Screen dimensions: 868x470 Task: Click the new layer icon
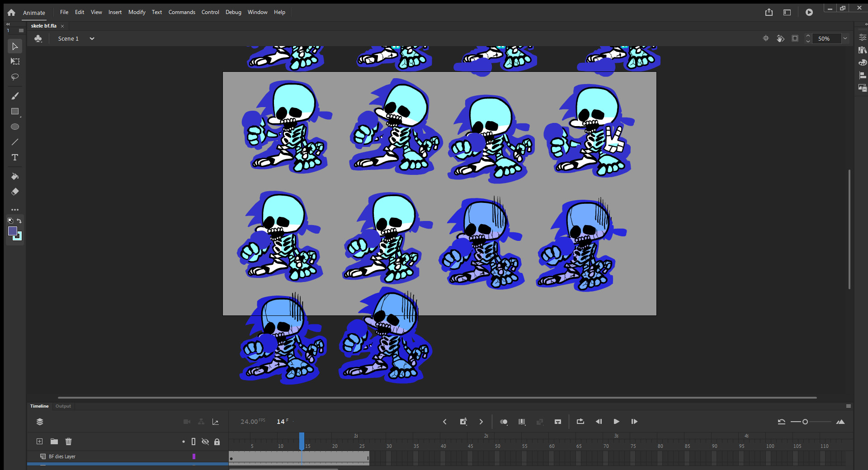[40, 442]
